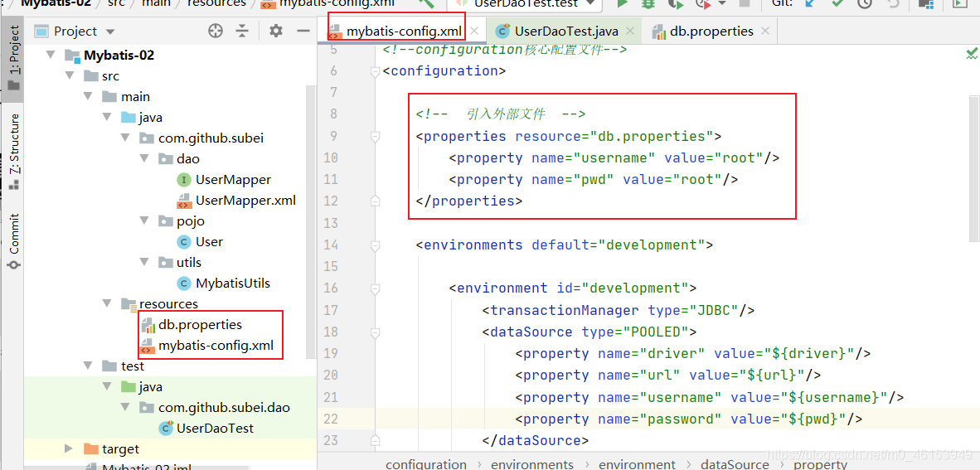Fold marker at closing properties tag line 12

pyautogui.click(x=375, y=201)
